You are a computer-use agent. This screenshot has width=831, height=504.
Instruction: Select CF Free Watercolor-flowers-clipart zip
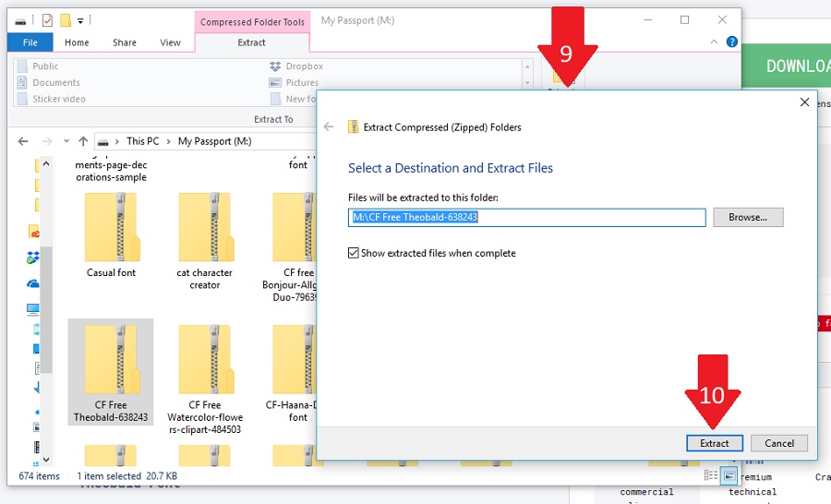pos(204,371)
